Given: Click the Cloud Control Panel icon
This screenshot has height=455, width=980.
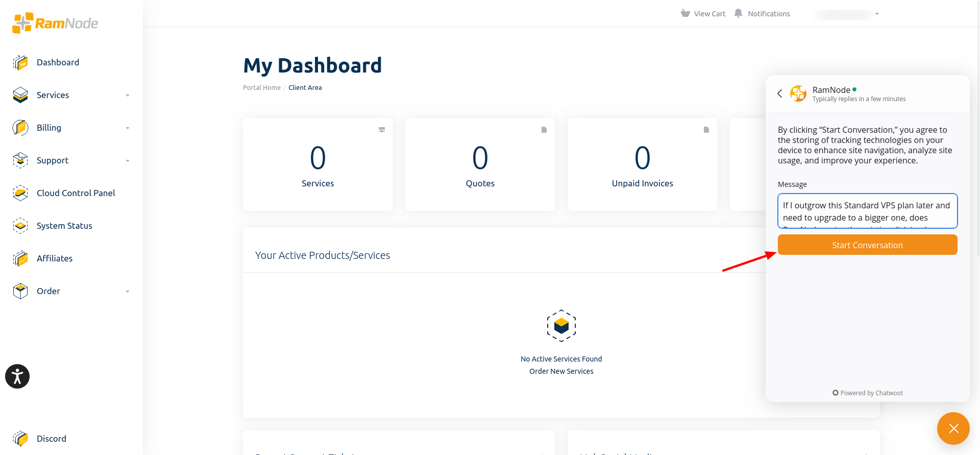Looking at the screenshot, I should point(20,193).
